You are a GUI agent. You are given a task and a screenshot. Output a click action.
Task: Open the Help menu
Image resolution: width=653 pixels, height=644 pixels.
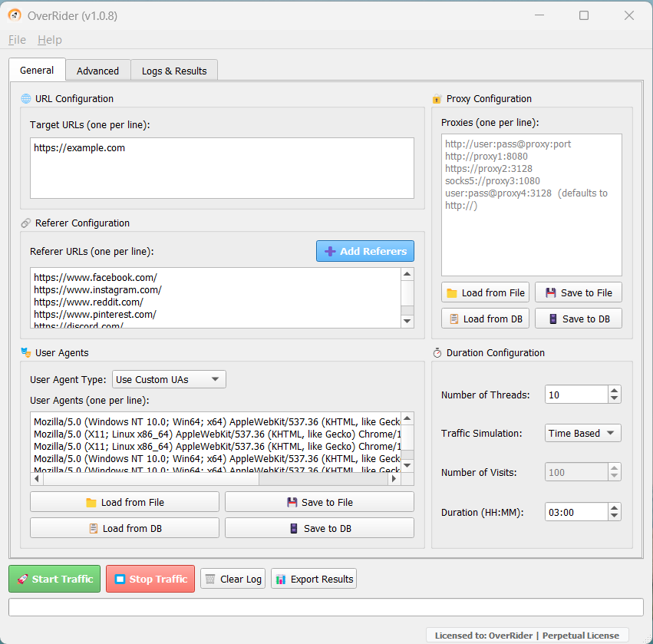tap(50, 40)
